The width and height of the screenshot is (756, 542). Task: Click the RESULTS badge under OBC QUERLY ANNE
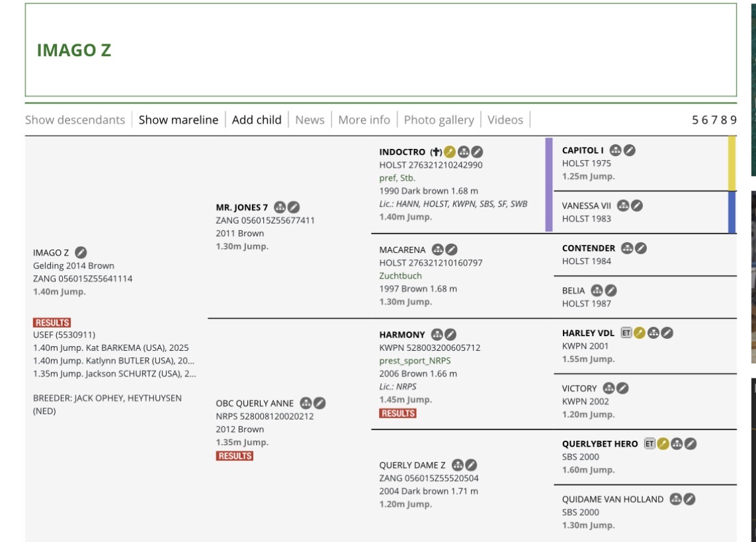tap(234, 456)
